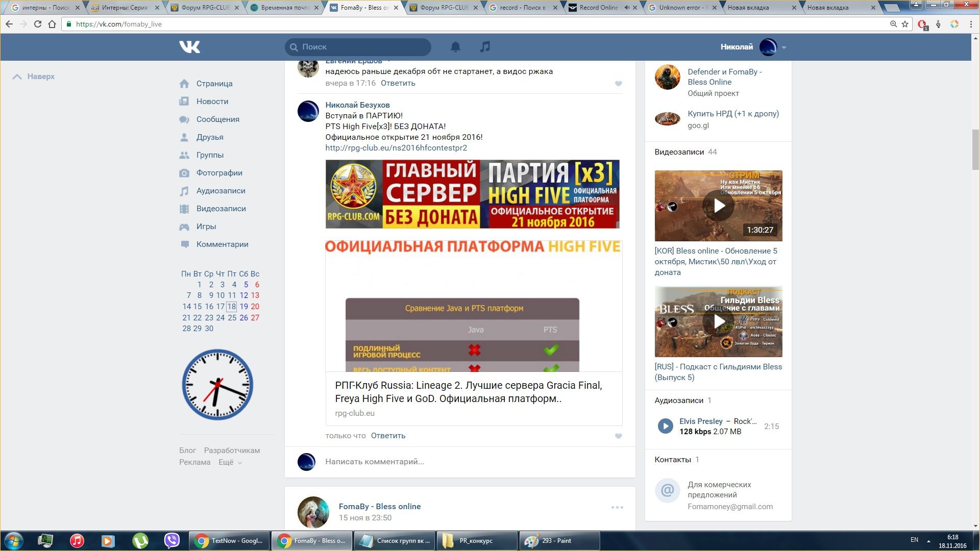The image size is (980, 551).
Task: Open the Главный сервер без доната banner image
Action: 472,194
